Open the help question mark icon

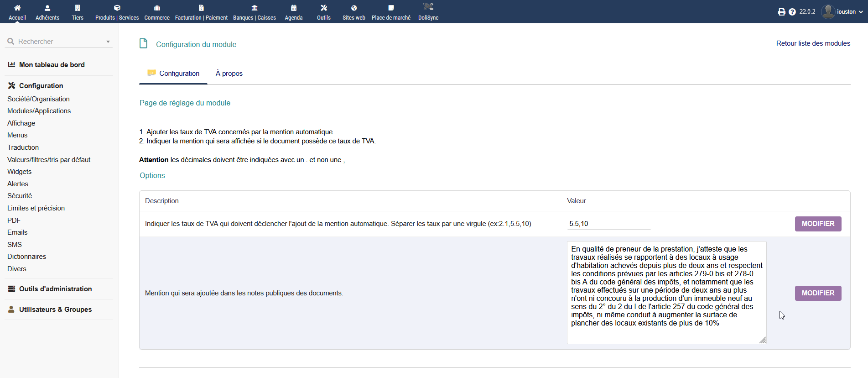pyautogui.click(x=792, y=12)
